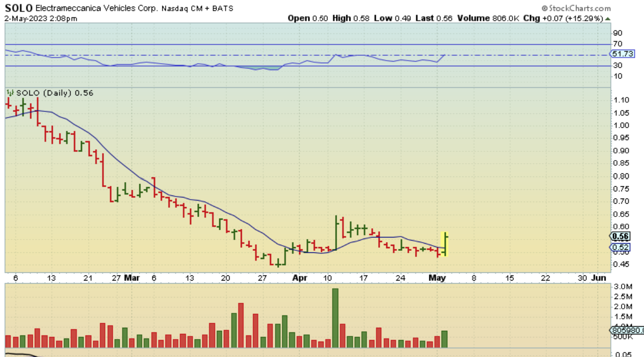Click the Mar label on date axis
This screenshot has height=357, width=644.
coord(132,278)
